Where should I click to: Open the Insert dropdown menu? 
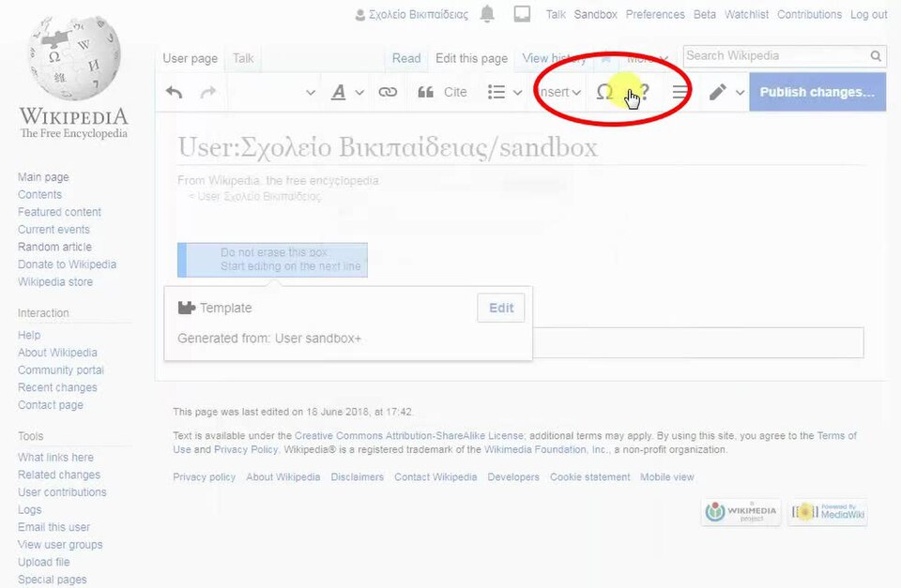pyautogui.click(x=560, y=92)
